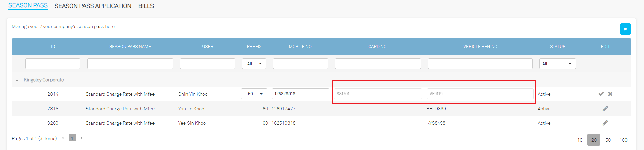Screen dimensions: 644x150
Task: Open the Bills tab
Action: coord(146,6)
